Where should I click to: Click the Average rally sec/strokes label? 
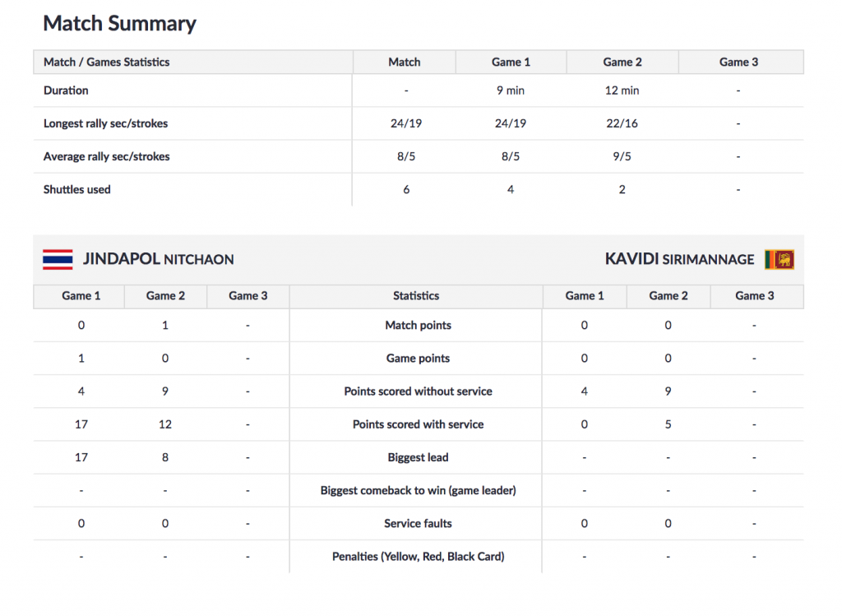coord(106,156)
